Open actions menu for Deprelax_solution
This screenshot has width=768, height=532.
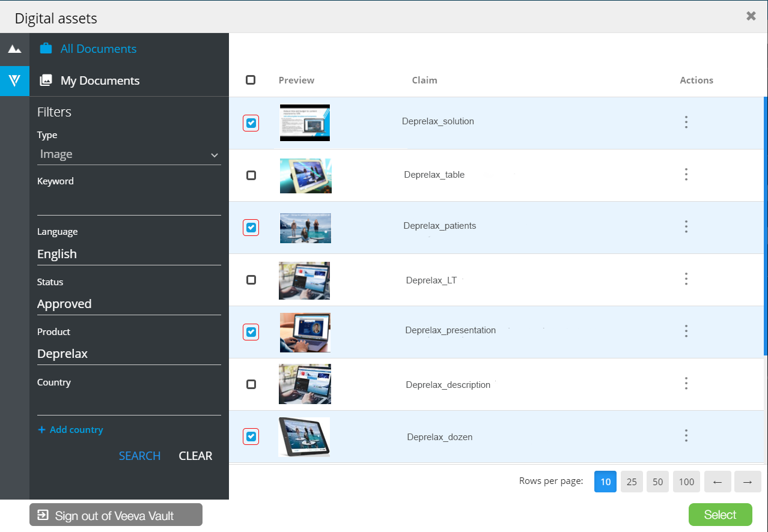pyautogui.click(x=686, y=122)
